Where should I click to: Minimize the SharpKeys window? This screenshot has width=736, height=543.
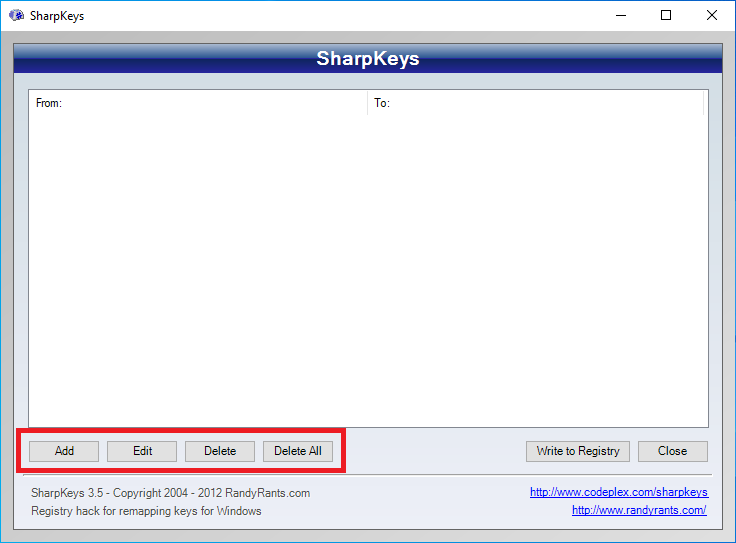point(621,16)
